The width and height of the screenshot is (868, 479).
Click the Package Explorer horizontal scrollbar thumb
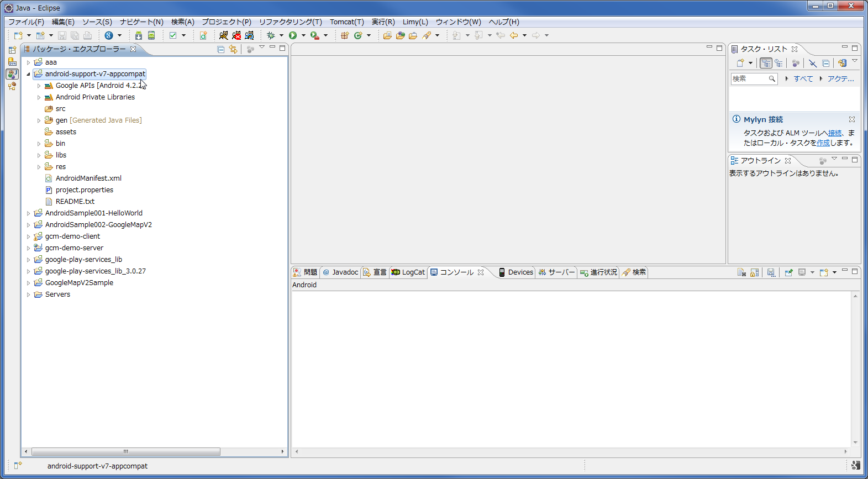126,451
